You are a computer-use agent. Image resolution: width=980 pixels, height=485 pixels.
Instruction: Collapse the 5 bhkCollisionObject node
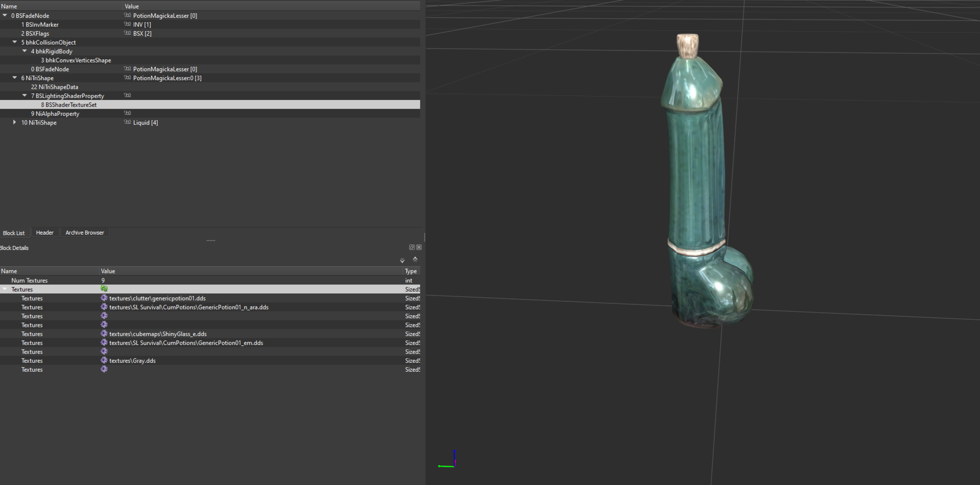point(15,42)
